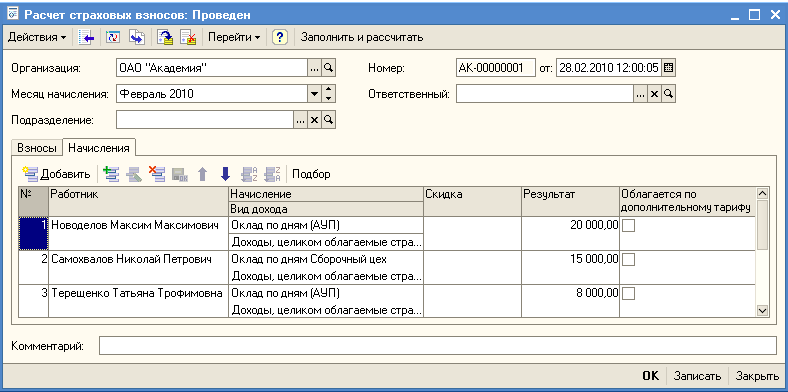Click the sort ascending A-Z icon
788x392 pixels.
(x=250, y=174)
